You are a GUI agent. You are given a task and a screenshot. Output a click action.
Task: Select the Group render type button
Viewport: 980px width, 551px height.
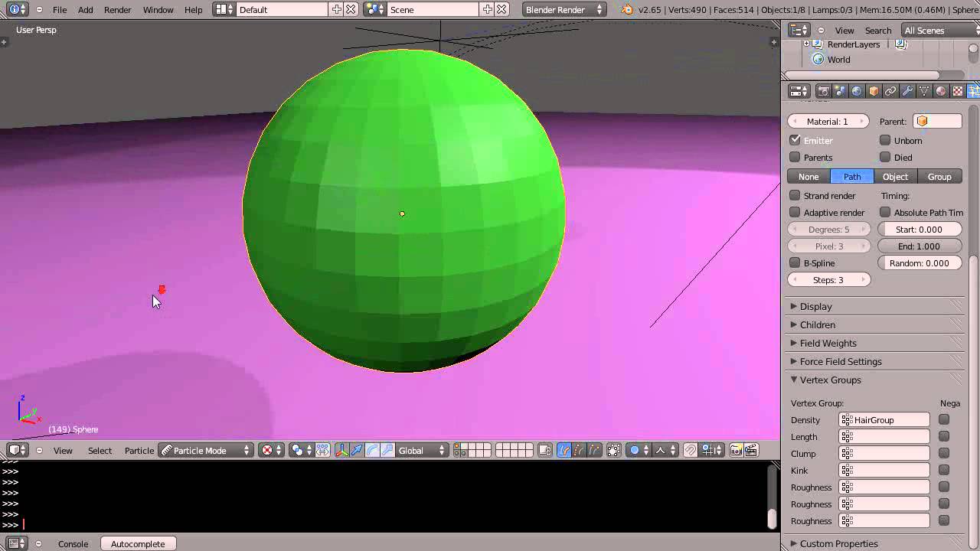(x=939, y=177)
